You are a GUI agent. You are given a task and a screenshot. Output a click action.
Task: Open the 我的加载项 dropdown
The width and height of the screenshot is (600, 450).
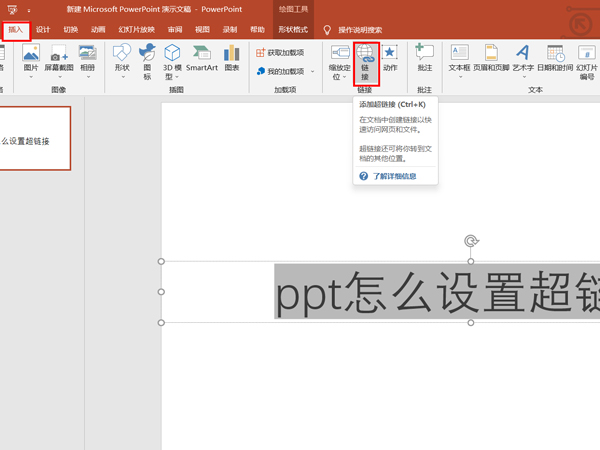pos(286,71)
